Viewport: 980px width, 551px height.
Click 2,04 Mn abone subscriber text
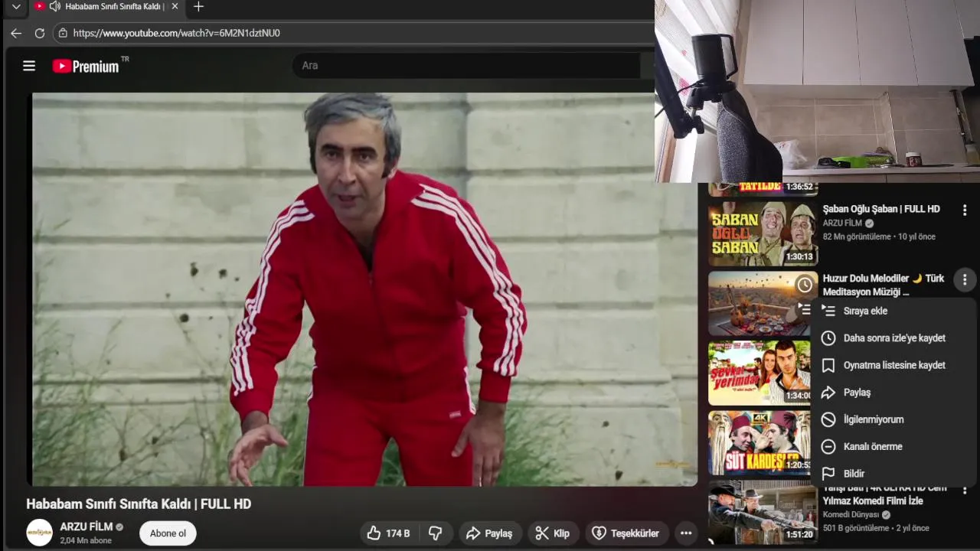(86, 540)
